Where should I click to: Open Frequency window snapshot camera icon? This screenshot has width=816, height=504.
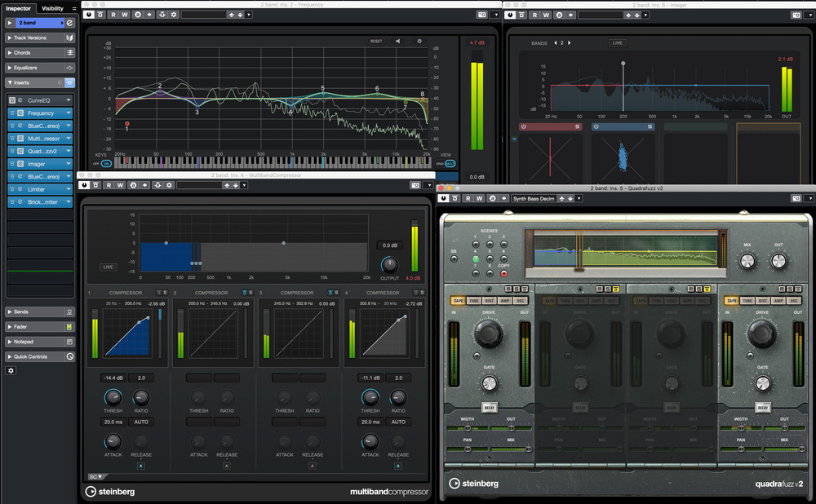(x=482, y=15)
